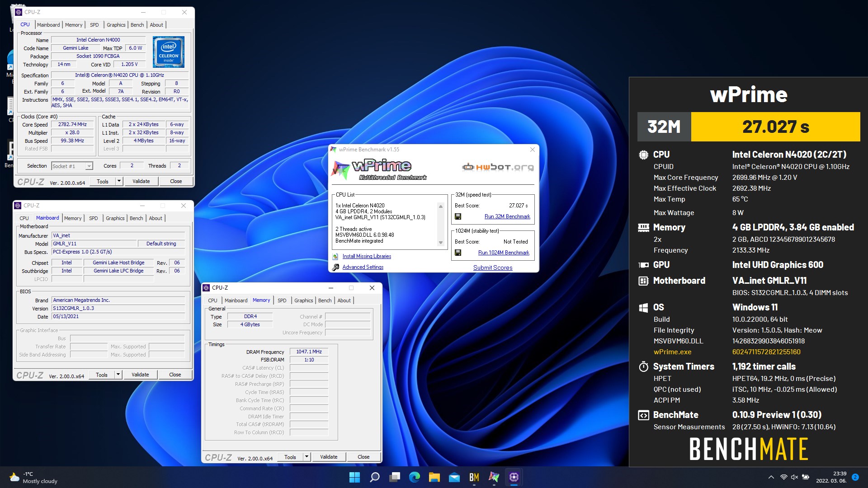The image size is (868, 488).
Task: Switch to Mainboard tab in top CPU-Z window
Action: point(48,25)
